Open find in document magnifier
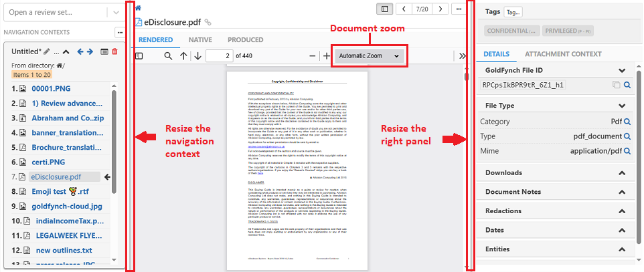The image size is (644, 272). 168,55
